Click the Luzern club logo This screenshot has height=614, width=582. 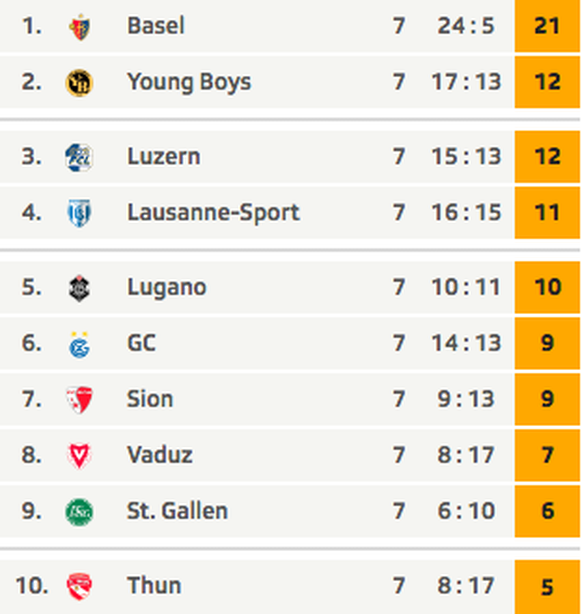click(x=79, y=157)
